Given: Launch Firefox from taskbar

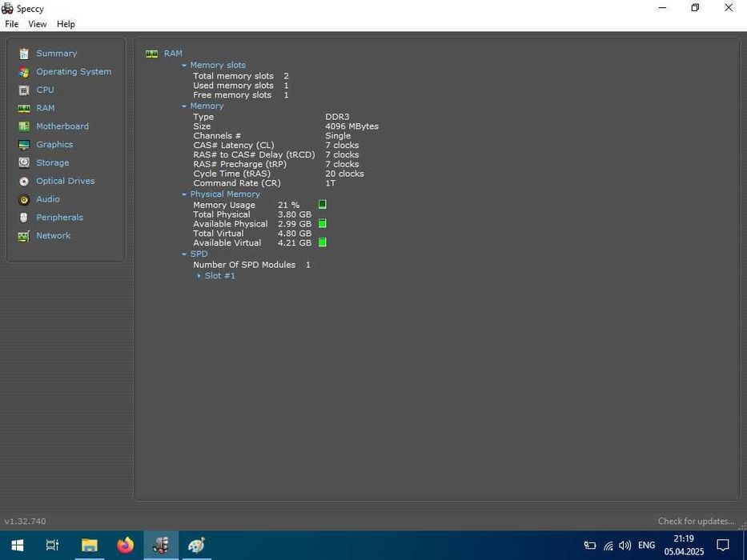Looking at the screenshot, I should tap(125, 546).
